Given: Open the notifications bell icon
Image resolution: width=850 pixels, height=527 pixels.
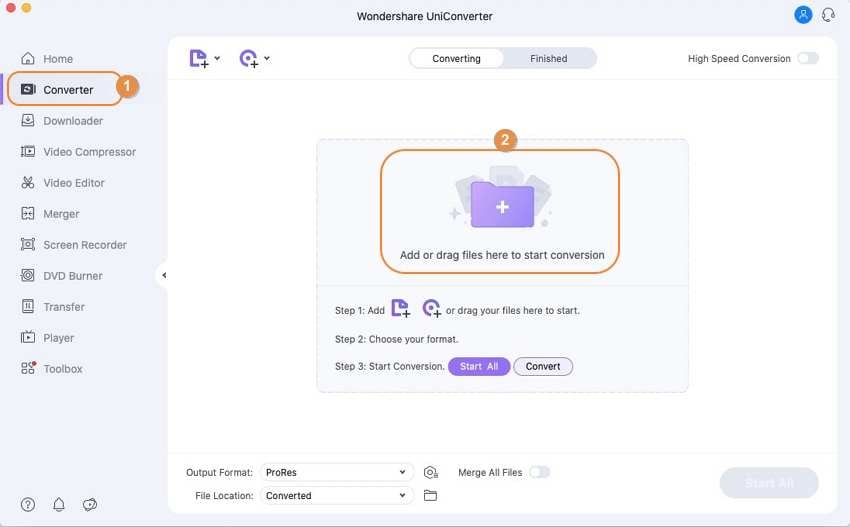Looking at the screenshot, I should point(59,505).
